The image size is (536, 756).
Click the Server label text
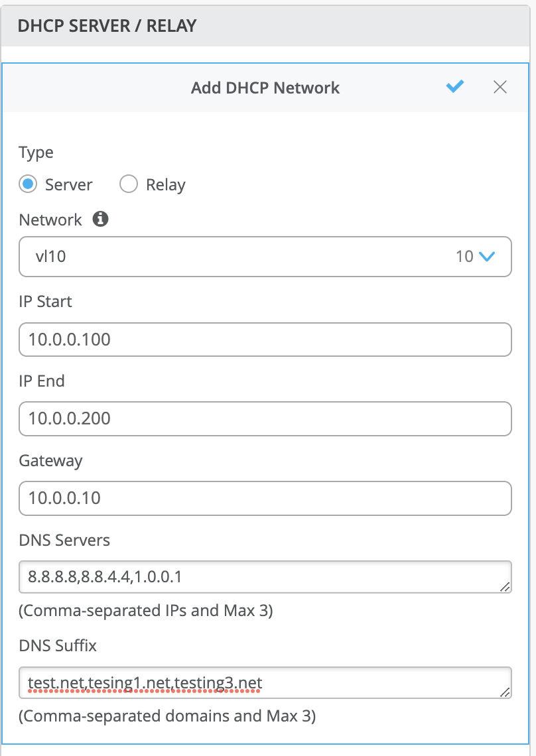68,185
